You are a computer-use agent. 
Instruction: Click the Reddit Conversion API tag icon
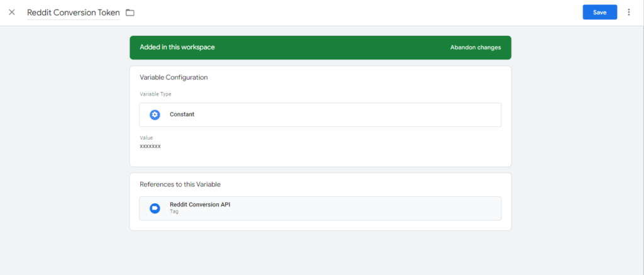click(155, 208)
